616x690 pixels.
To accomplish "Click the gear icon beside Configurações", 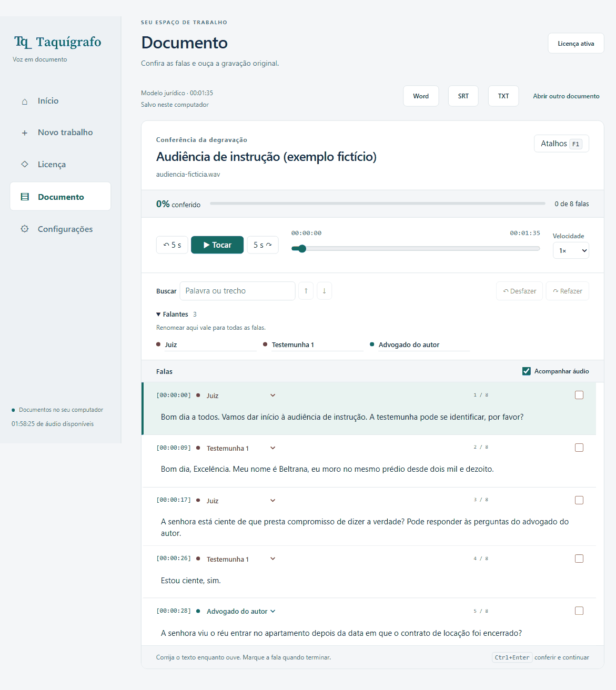I will click(25, 229).
